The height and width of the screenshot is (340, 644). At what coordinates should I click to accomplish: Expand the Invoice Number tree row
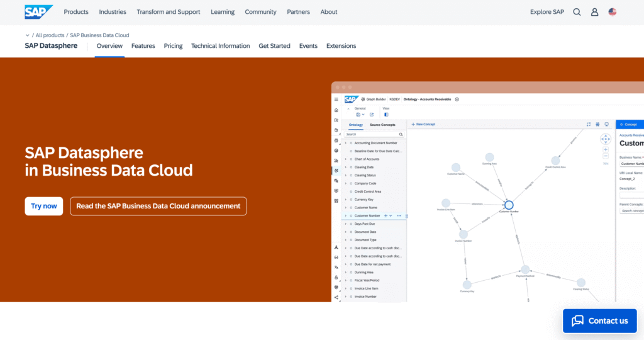pyautogui.click(x=346, y=297)
